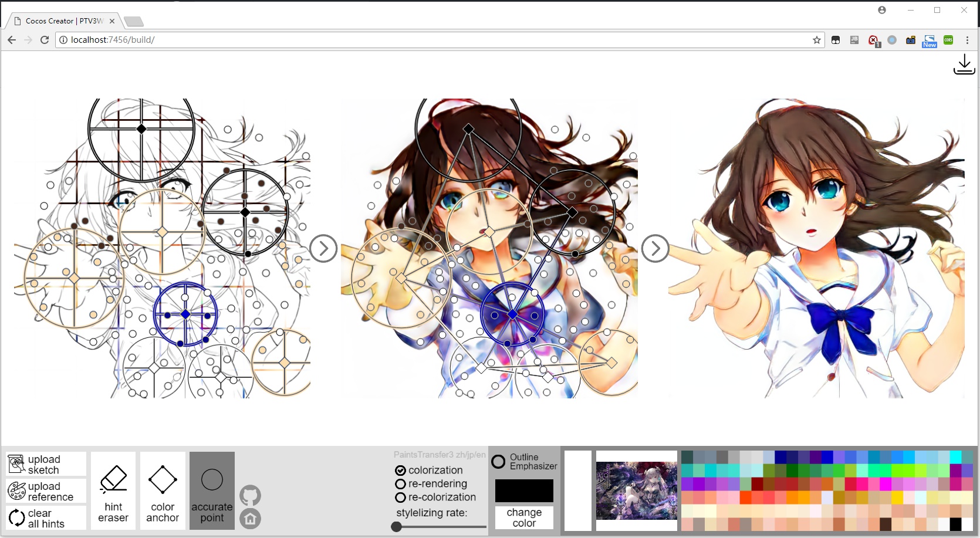Select the color anchor tool
980x538 pixels.
163,491
